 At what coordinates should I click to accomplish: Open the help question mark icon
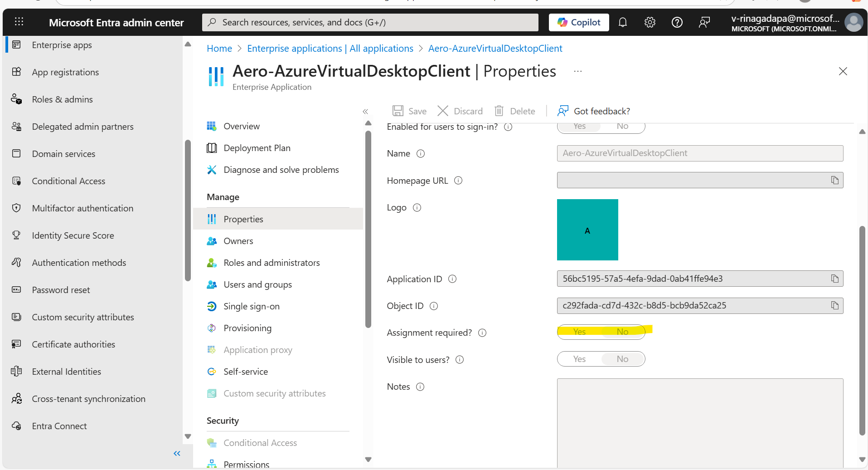click(x=677, y=22)
